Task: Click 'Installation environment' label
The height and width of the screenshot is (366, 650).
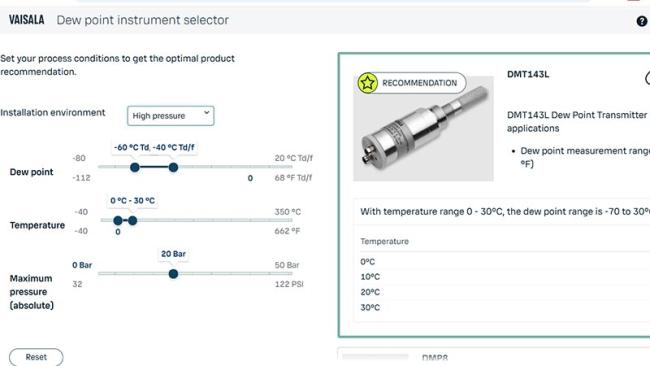Action: pos(53,112)
